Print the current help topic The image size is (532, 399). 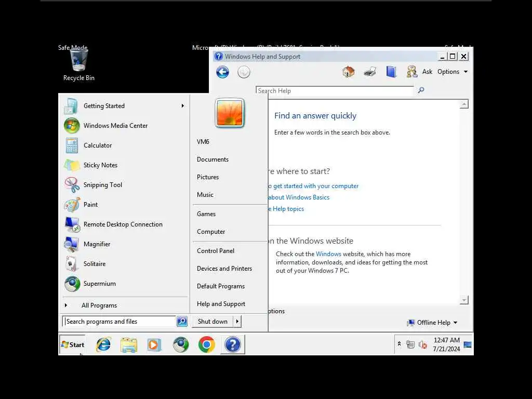tap(370, 72)
